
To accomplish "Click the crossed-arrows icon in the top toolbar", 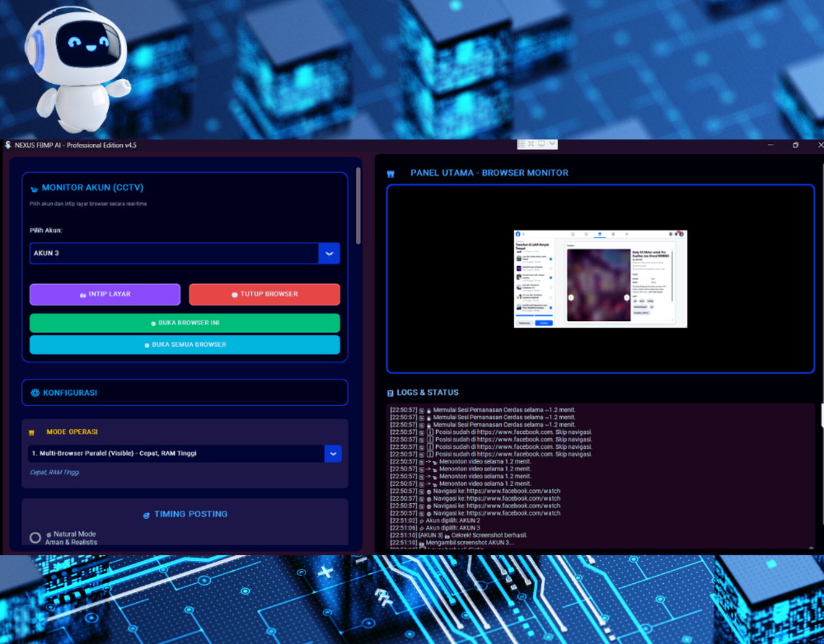I will [531, 144].
